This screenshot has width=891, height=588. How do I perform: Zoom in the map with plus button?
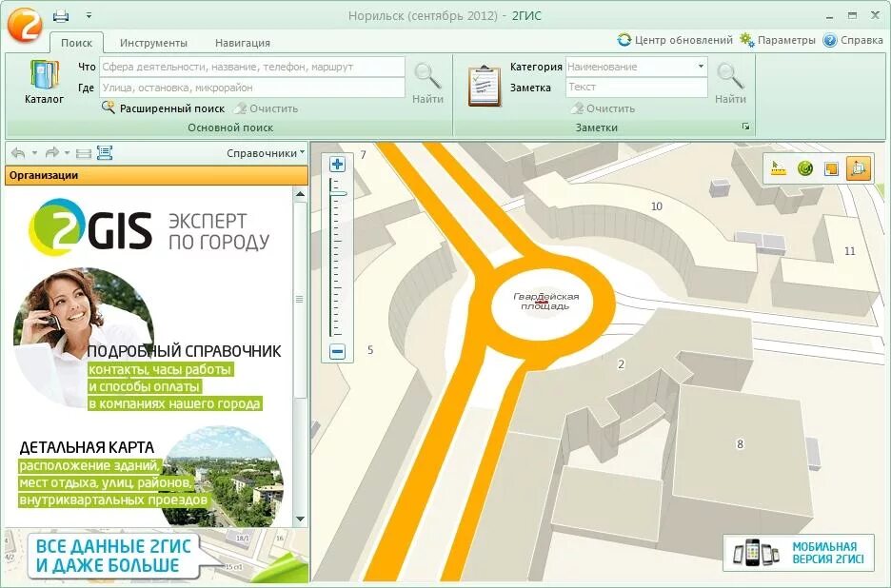(x=337, y=165)
